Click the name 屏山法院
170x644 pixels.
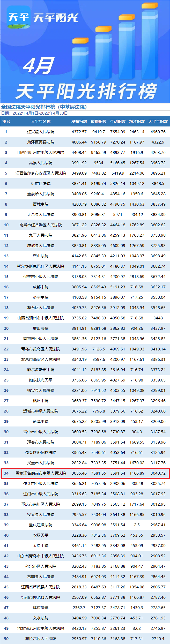coord(41,328)
